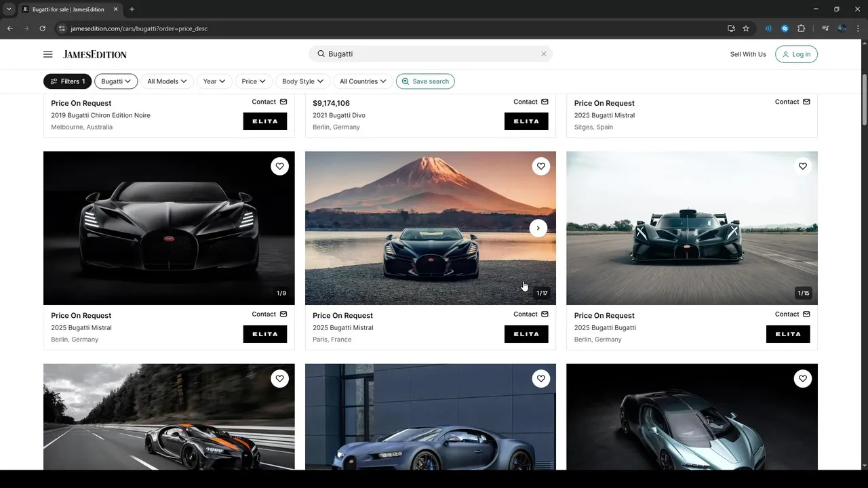Show next photo of Paris Bugatti Mistral

click(x=538, y=228)
